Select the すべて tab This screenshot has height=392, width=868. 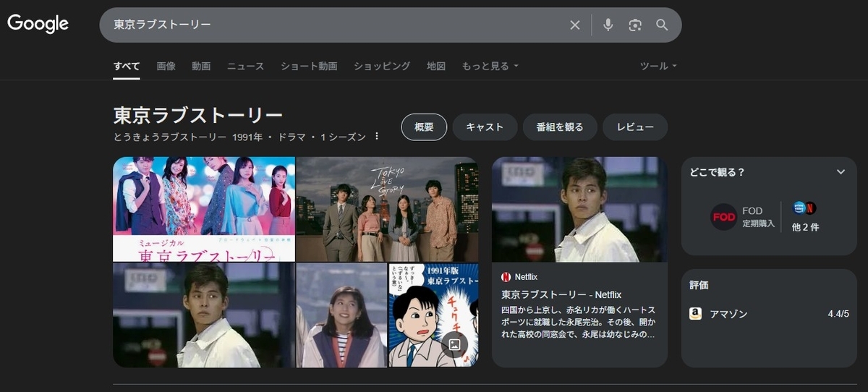pyautogui.click(x=127, y=66)
